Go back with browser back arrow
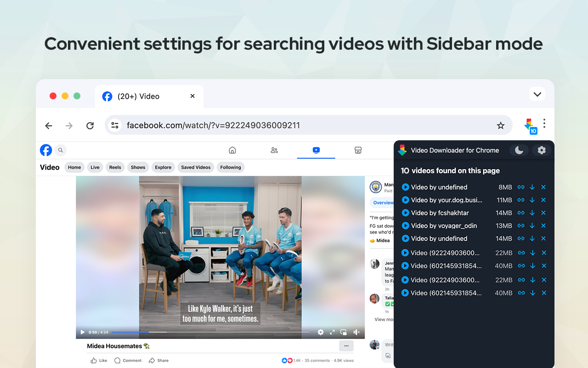 click(x=49, y=126)
